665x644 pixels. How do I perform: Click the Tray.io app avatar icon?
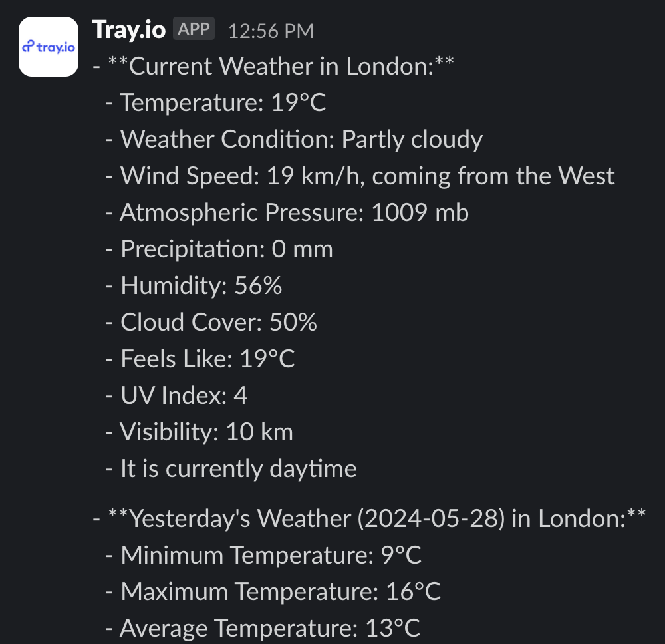click(x=48, y=47)
